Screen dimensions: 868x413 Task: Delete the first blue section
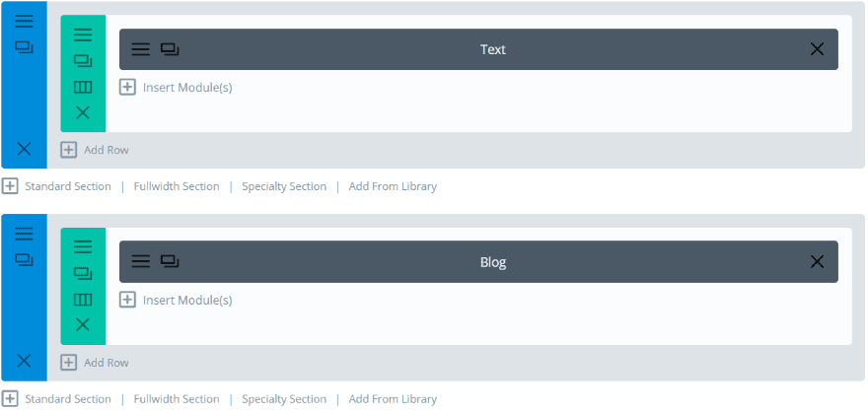(24, 149)
